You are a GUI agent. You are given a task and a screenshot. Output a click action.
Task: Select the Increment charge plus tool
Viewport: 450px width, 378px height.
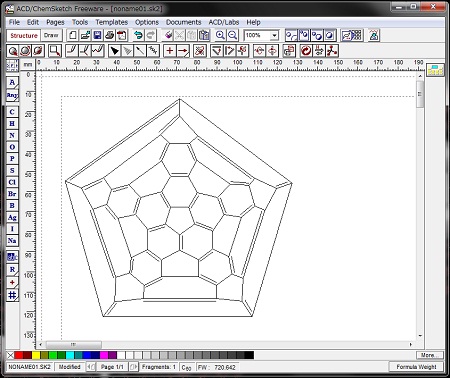click(12, 282)
